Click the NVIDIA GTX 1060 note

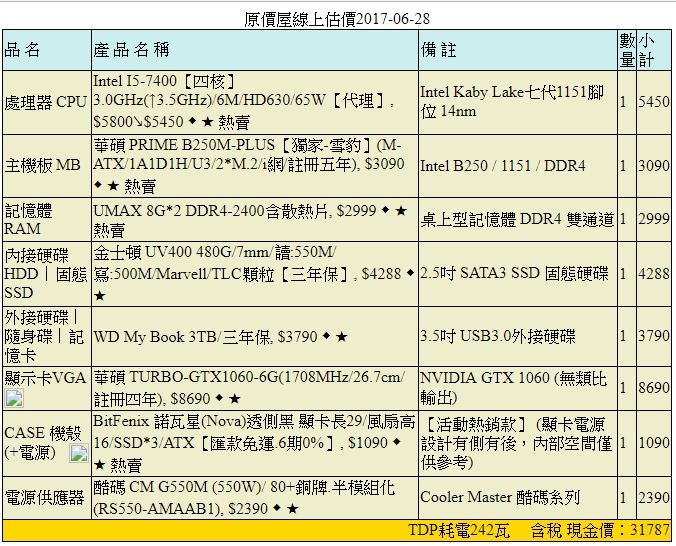click(x=513, y=388)
